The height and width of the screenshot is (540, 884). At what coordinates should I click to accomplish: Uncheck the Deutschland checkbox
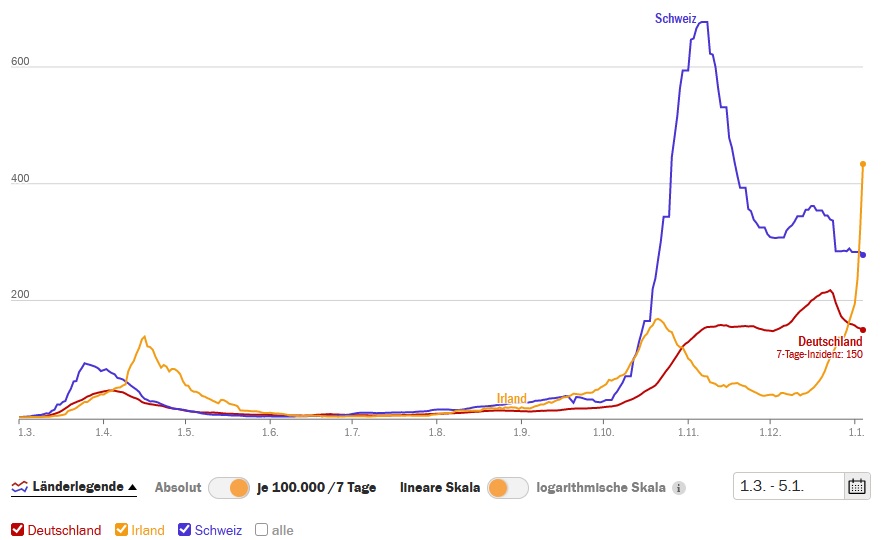coord(17,530)
